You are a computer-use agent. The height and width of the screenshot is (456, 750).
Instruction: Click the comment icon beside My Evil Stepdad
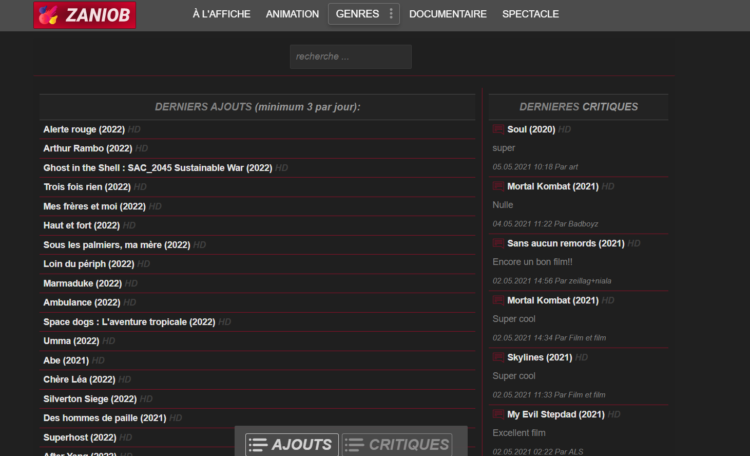coord(498,414)
